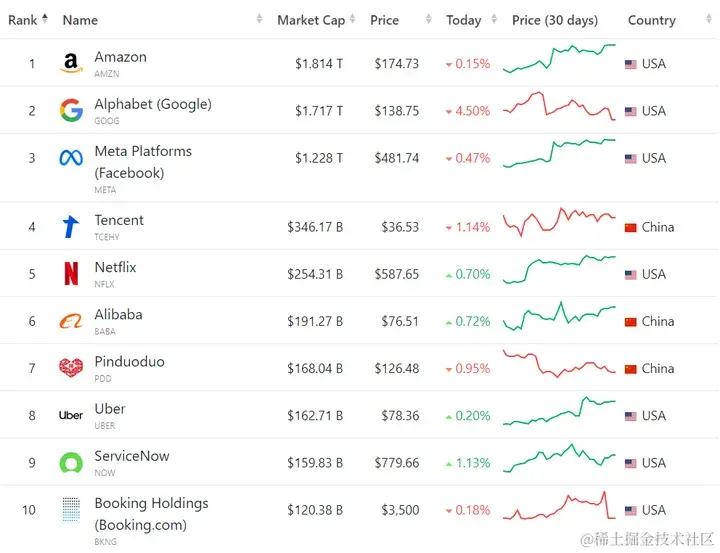Click the Booking Holdings logo icon
The height and width of the screenshot is (553, 720).
point(70,510)
